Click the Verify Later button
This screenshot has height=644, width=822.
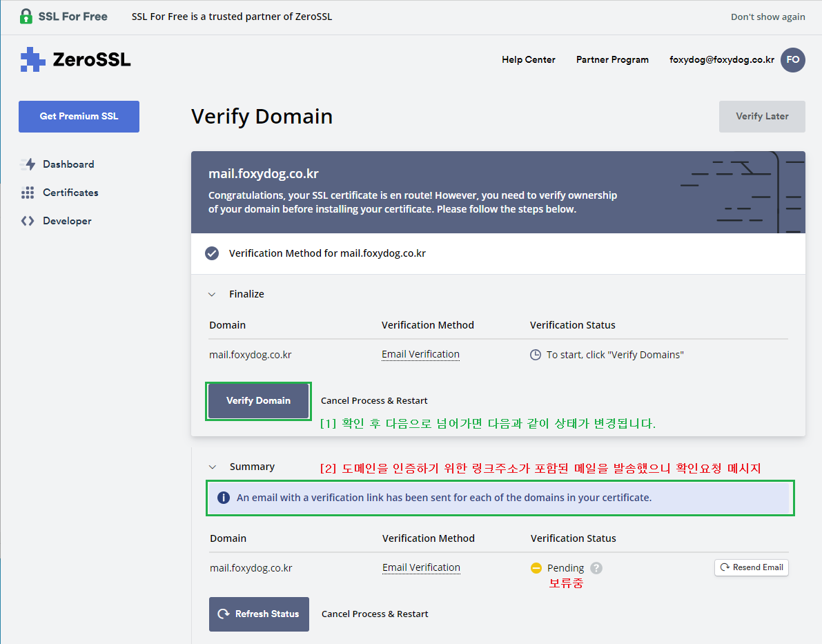pyautogui.click(x=762, y=117)
